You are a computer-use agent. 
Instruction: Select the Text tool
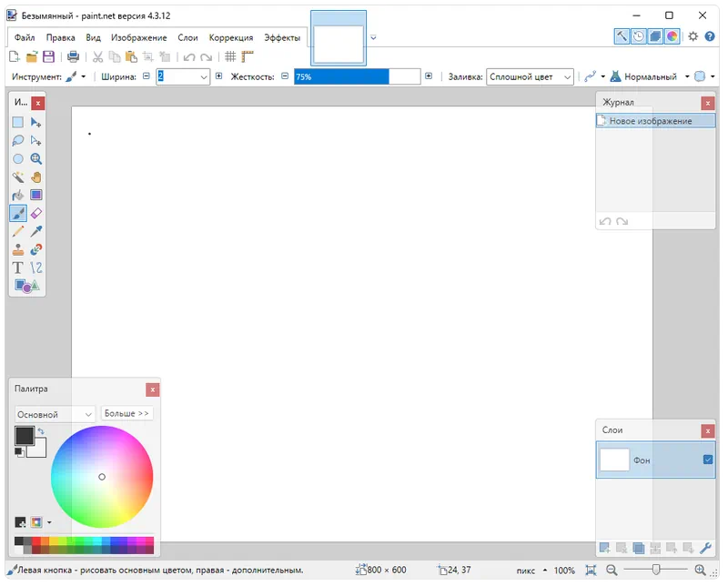click(17, 268)
